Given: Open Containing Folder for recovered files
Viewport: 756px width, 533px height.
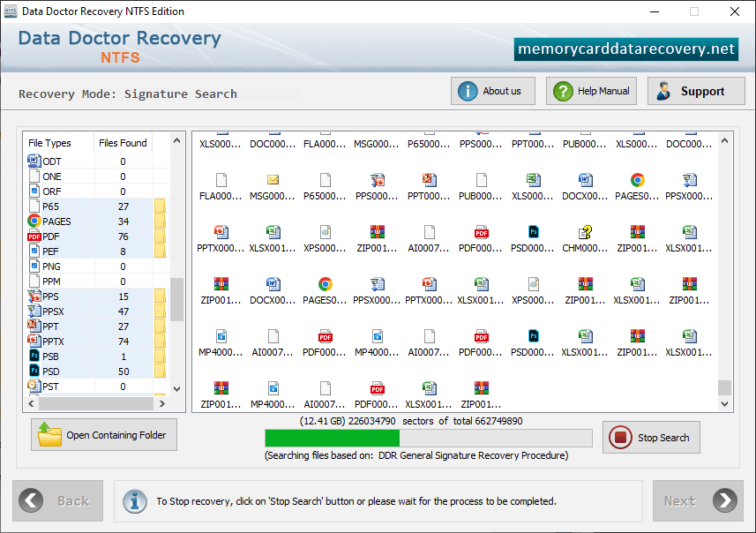Looking at the screenshot, I should [104, 434].
